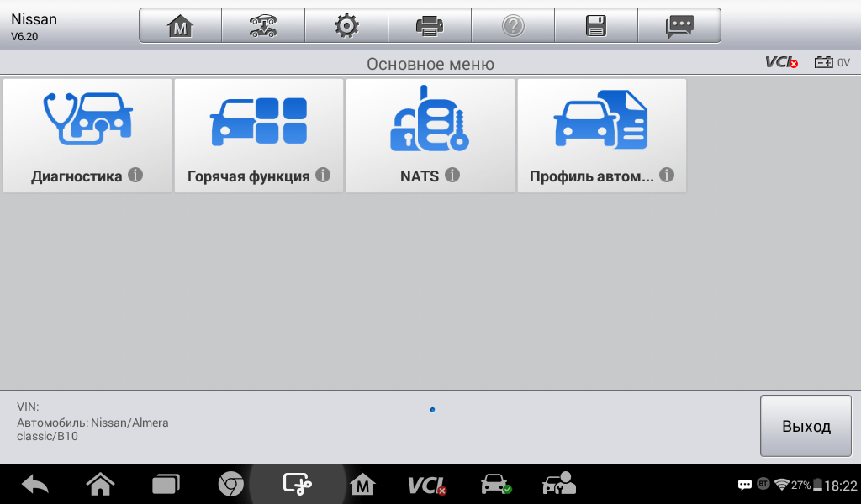Click the printer icon in toolbar

[x=430, y=26]
